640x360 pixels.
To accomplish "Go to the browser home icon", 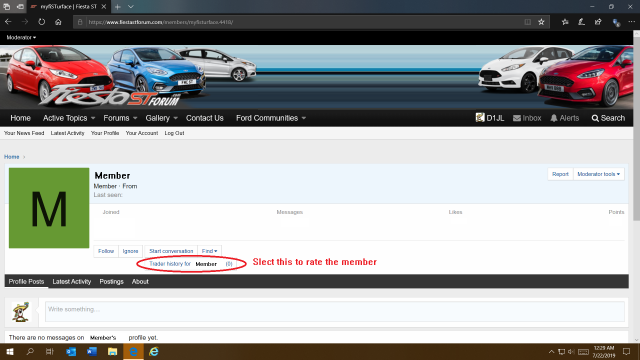I will click(58, 22).
